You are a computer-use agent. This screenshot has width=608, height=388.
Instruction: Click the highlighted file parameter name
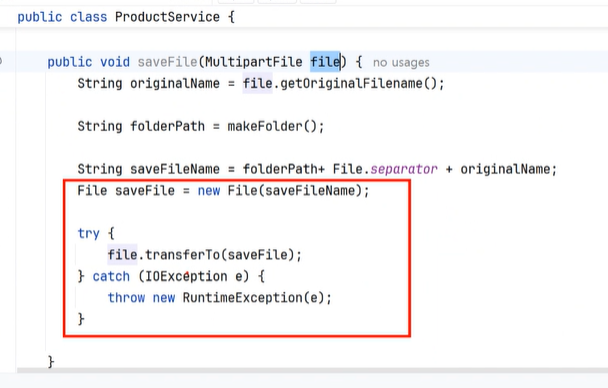325,62
